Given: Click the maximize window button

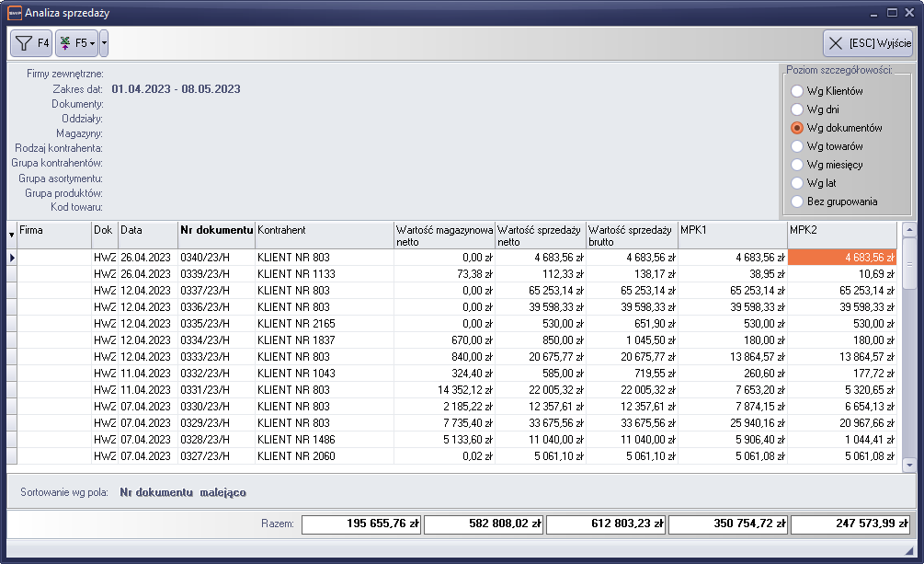Looking at the screenshot, I should pyautogui.click(x=892, y=13).
